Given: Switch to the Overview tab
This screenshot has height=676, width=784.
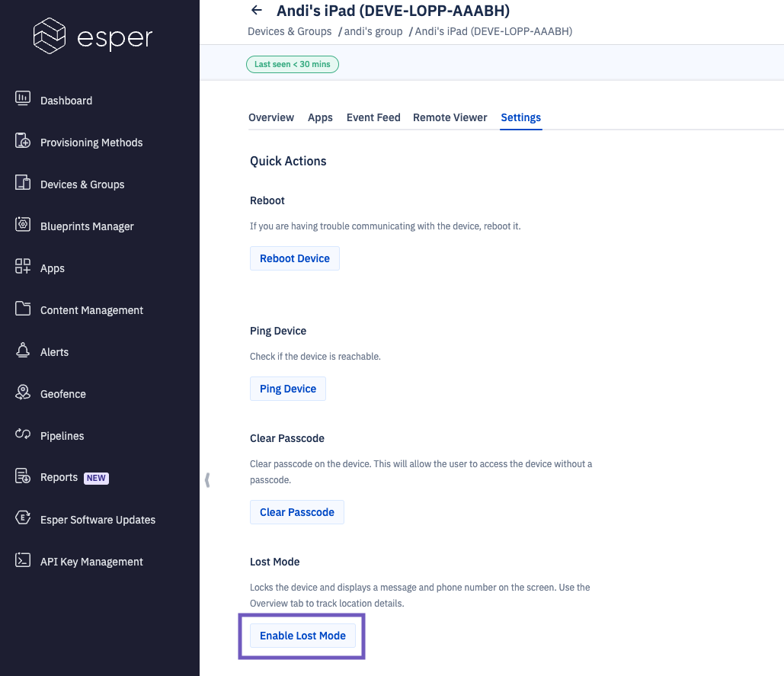Looking at the screenshot, I should pyautogui.click(x=271, y=117).
